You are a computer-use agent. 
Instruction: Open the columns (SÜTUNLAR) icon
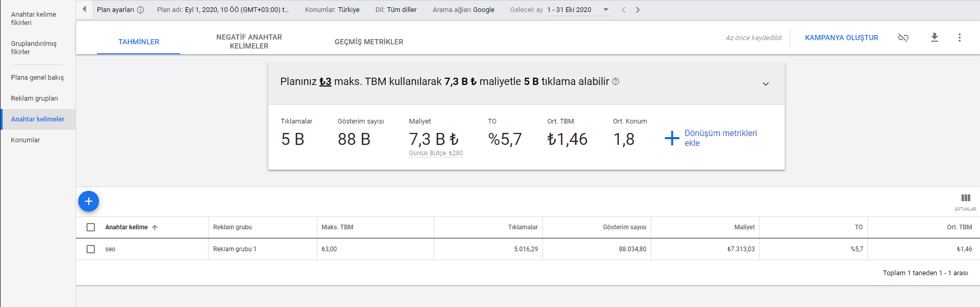pyautogui.click(x=965, y=201)
